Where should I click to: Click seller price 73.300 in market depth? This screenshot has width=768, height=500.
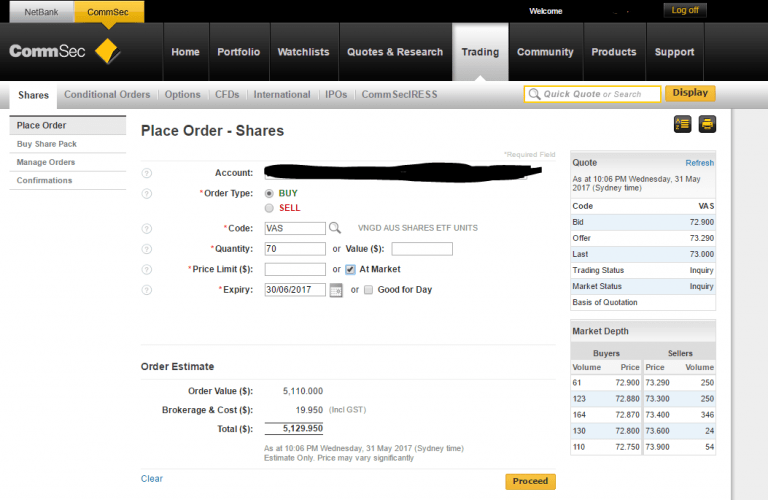coord(657,399)
